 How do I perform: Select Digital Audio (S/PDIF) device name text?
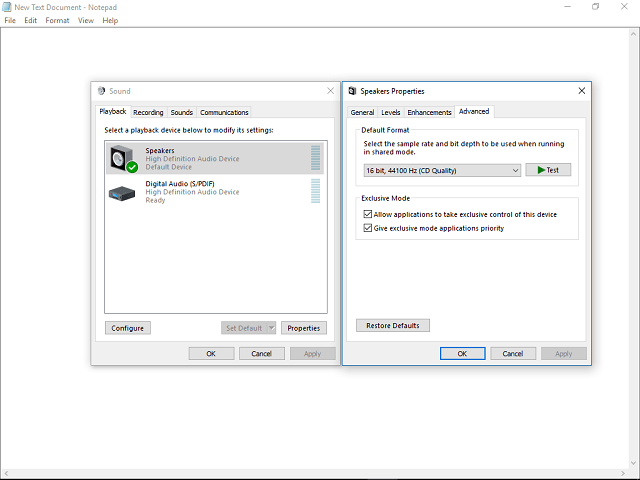pos(180,184)
